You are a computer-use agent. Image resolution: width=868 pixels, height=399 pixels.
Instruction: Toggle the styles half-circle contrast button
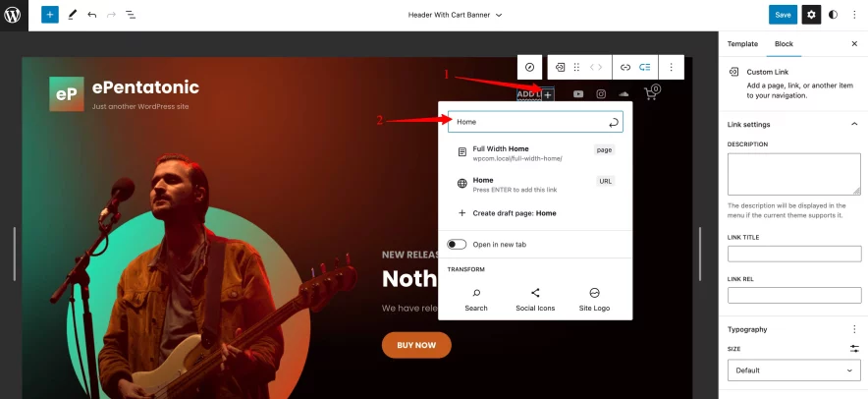tap(834, 15)
